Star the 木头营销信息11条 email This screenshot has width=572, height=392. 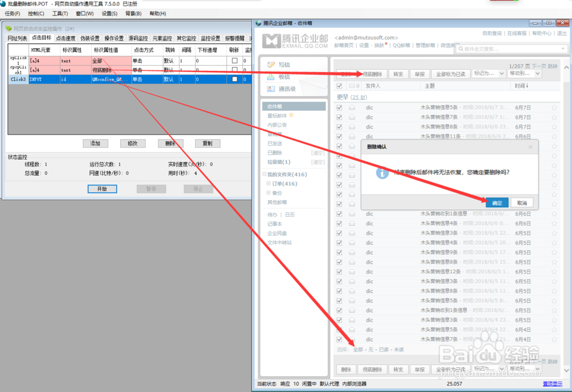point(554,137)
